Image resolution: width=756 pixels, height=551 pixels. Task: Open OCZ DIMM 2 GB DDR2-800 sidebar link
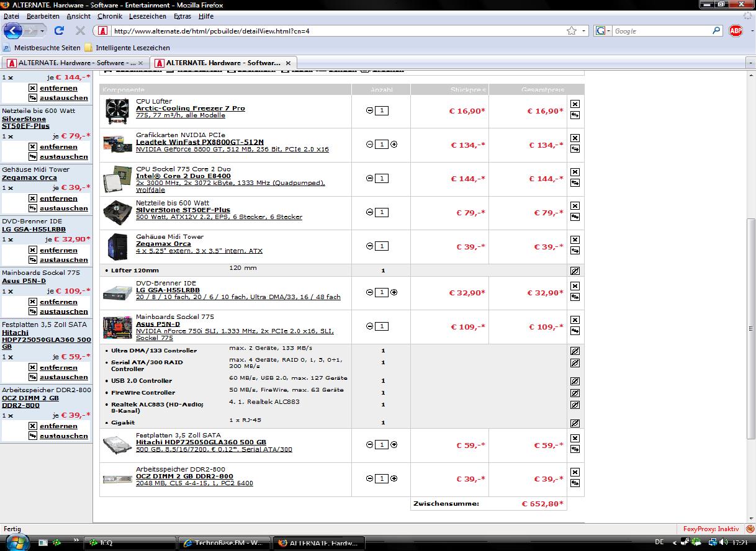[x=30, y=401]
